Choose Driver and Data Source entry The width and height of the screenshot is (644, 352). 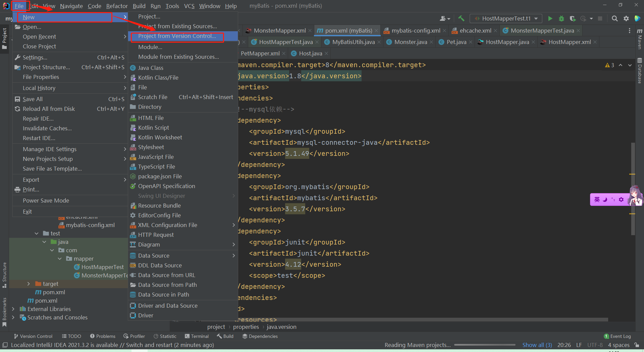coord(183,306)
